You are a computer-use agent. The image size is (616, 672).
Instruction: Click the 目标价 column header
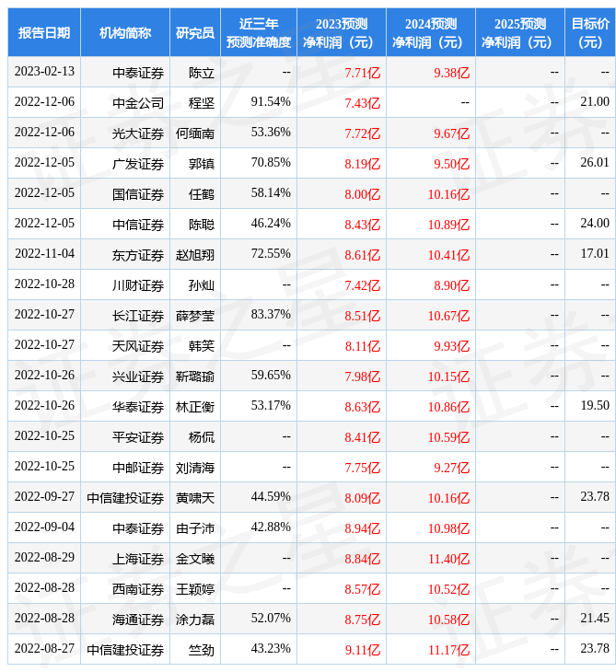[590, 32]
